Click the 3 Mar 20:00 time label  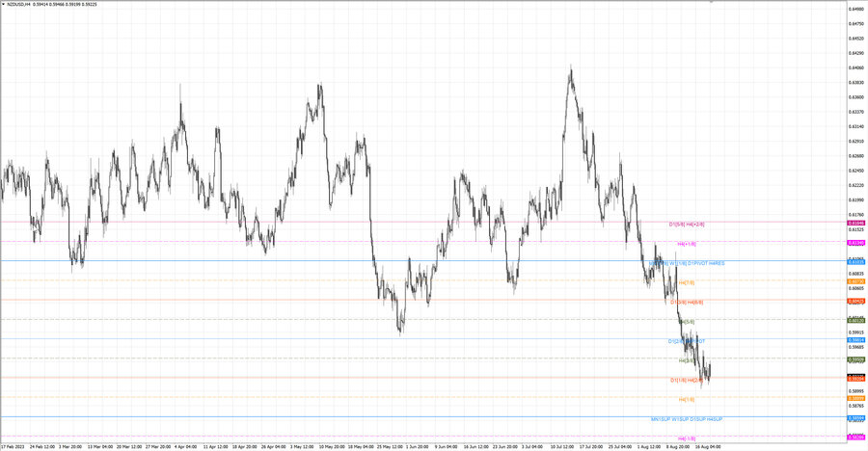(70, 446)
